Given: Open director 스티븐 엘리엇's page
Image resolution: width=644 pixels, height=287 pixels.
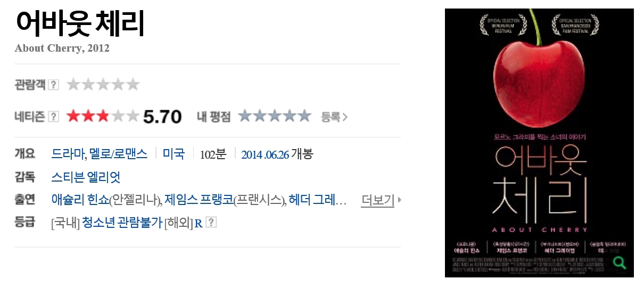Looking at the screenshot, I should click(x=86, y=177).
